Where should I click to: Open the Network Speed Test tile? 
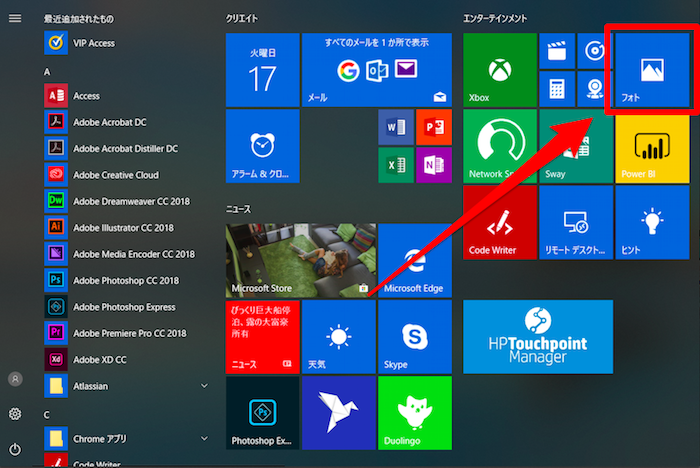click(x=500, y=146)
